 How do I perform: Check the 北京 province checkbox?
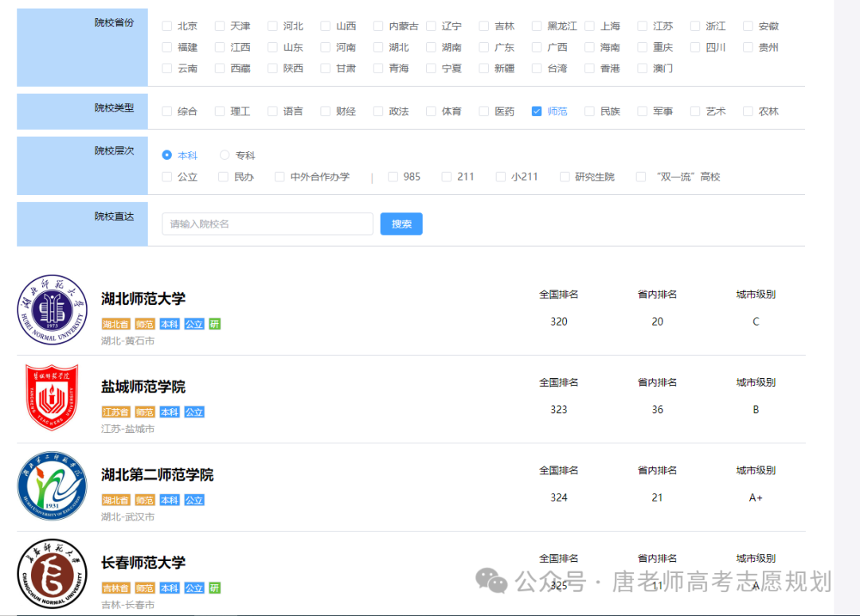166,25
